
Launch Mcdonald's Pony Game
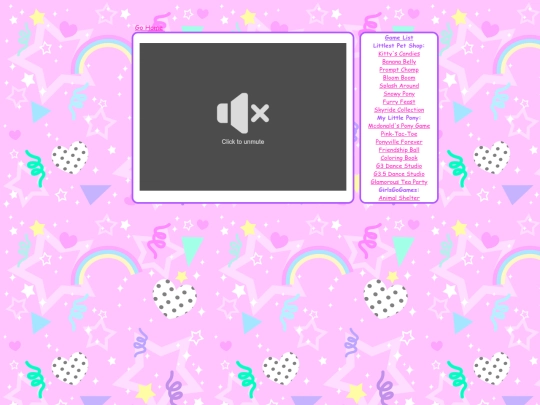point(399,126)
